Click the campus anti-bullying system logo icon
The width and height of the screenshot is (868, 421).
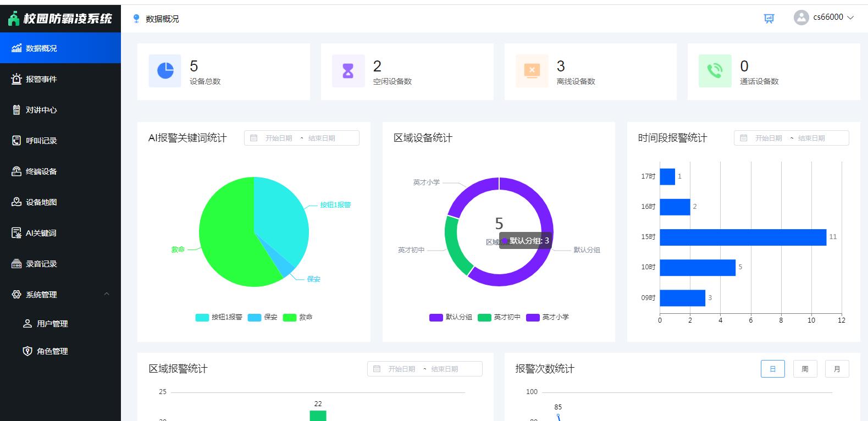pyautogui.click(x=14, y=18)
